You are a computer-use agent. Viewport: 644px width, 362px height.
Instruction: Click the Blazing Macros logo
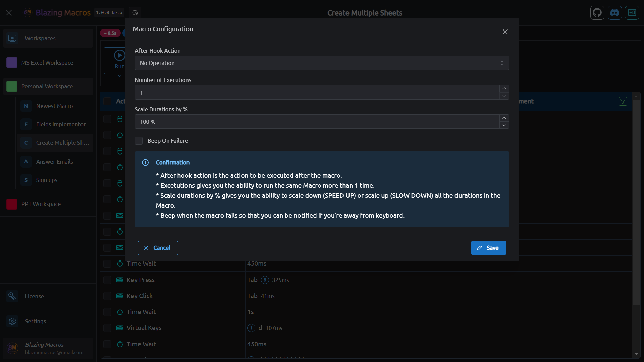(x=28, y=13)
